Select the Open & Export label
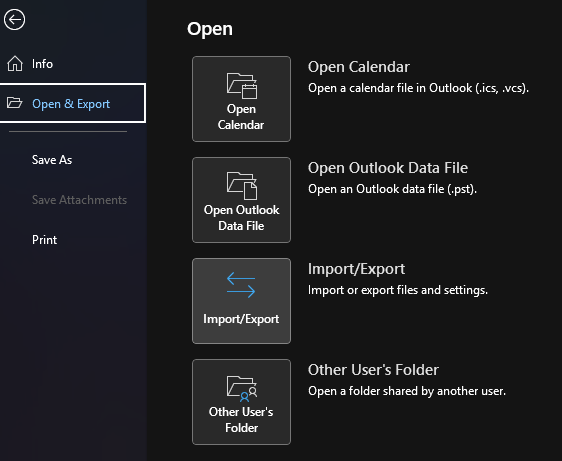This screenshot has width=562, height=461. click(x=71, y=104)
